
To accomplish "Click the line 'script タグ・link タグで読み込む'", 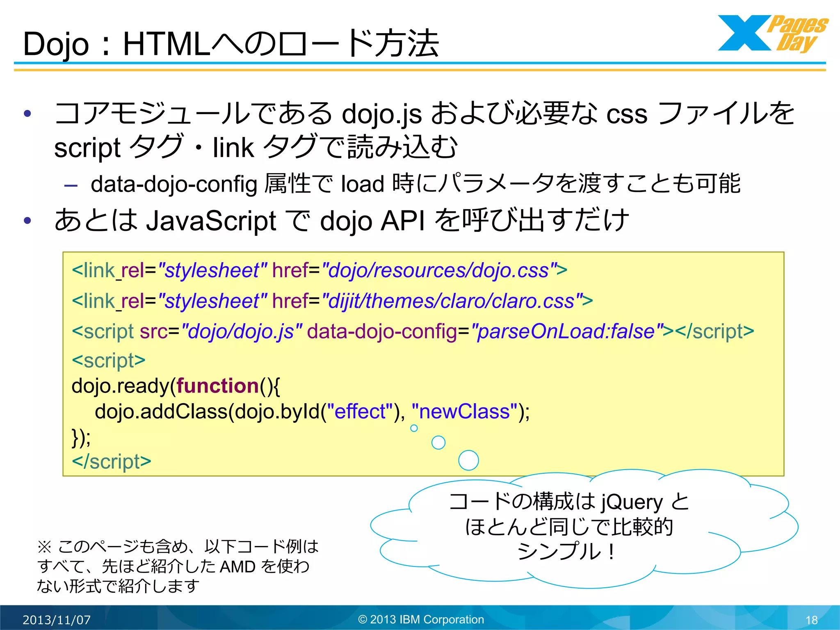I will pyautogui.click(x=256, y=147).
